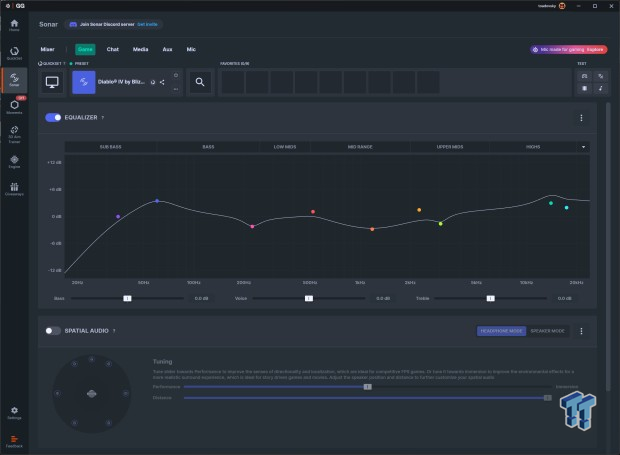
Task: Open Moments in the sidebar
Action: 14,107
